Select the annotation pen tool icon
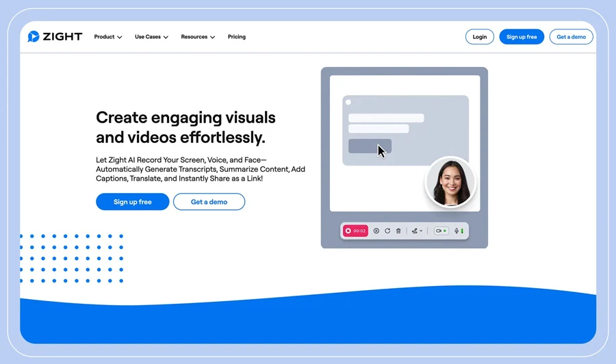This screenshot has height=364, width=616. pyautogui.click(x=414, y=231)
